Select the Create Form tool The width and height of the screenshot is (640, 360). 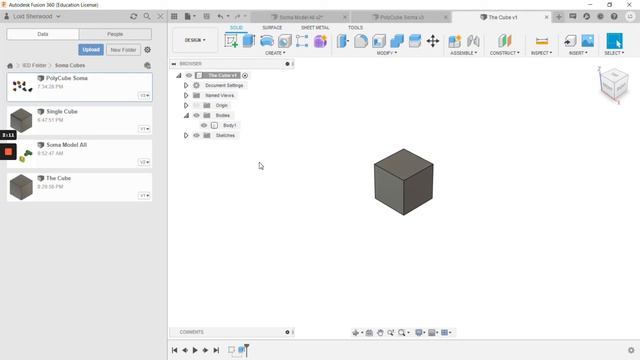(x=320, y=41)
